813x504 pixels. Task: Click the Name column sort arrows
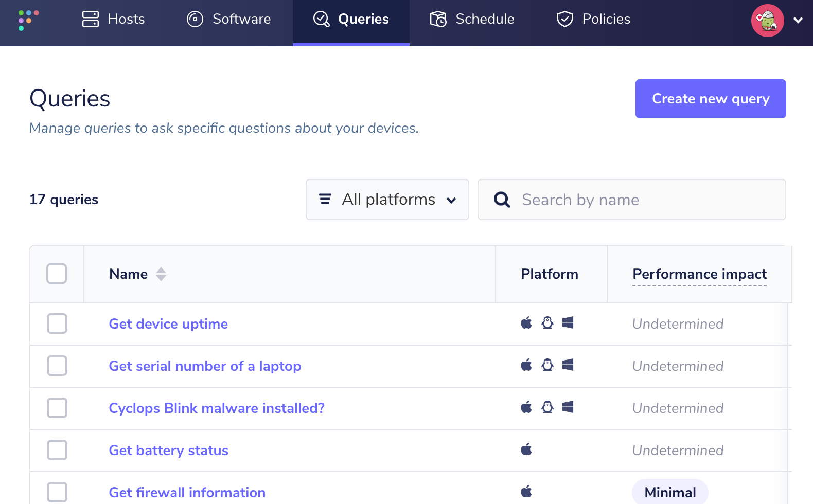[x=161, y=274]
